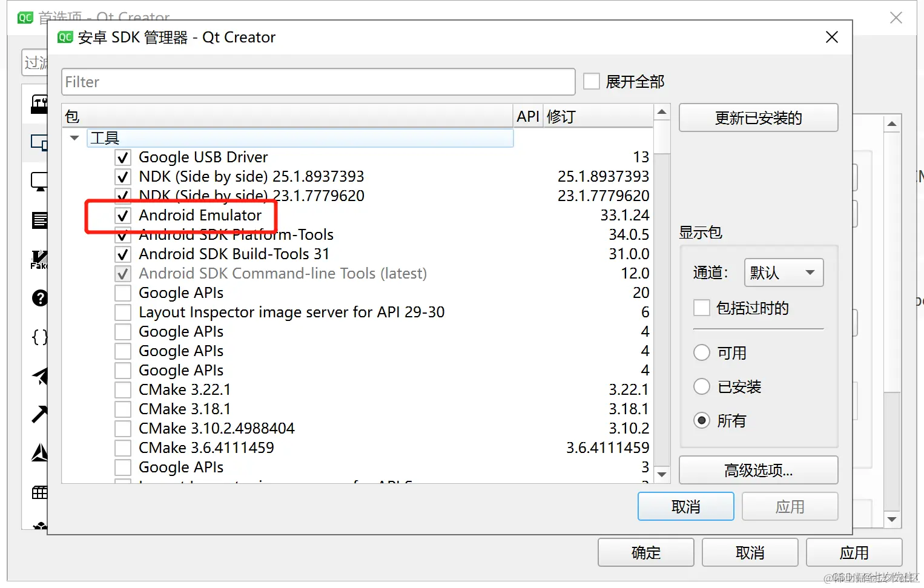Viewport: 924px width, 588px height.
Task: Click the 更新已安装的 update installed button
Action: [x=759, y=117]
